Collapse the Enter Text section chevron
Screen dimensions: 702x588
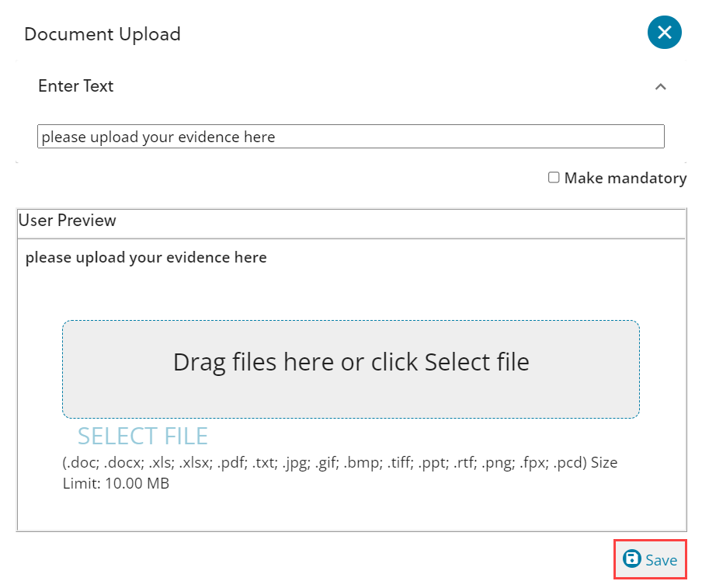click(660, 86)
